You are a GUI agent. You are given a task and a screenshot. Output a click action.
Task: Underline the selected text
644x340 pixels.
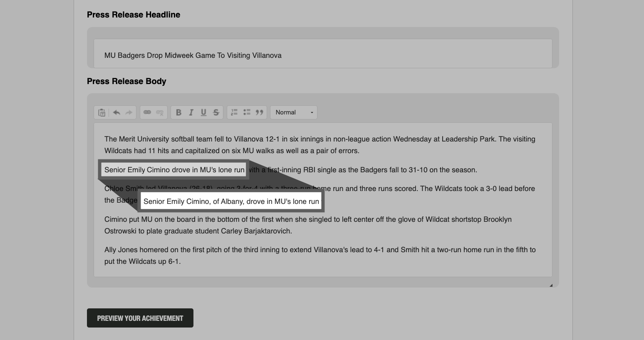[x=203, y=112]
